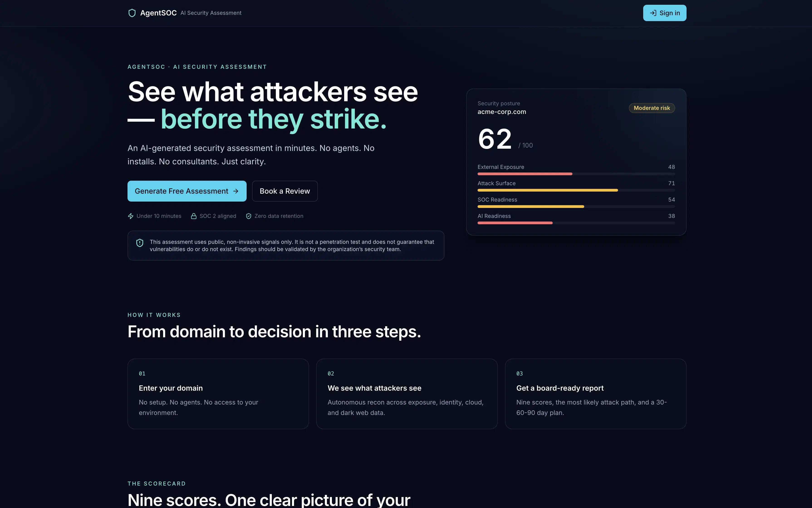Click the Sign in button

click(665, 13)
